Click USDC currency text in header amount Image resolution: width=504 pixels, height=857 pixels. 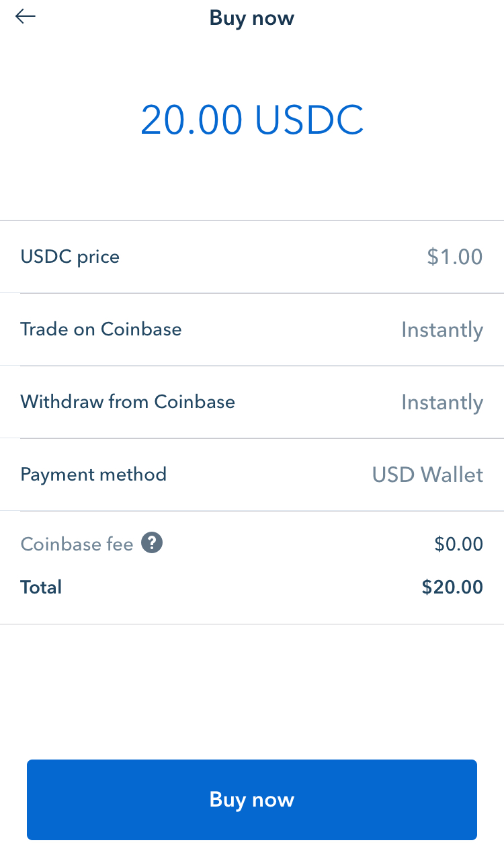pos(309,121)
